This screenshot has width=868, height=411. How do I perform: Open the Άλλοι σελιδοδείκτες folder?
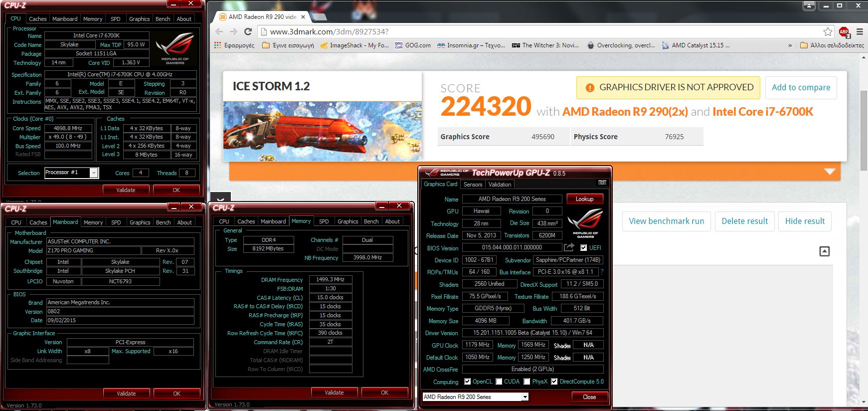(x=832, y=45)
